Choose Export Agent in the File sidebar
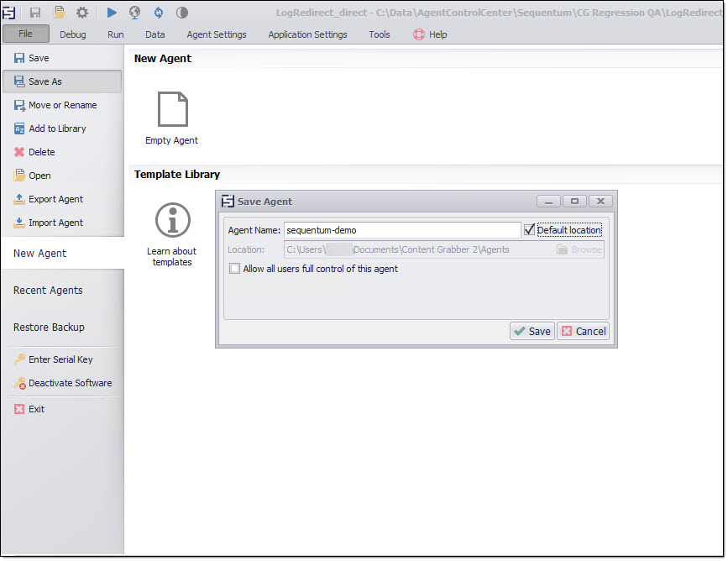 point(55,199)
